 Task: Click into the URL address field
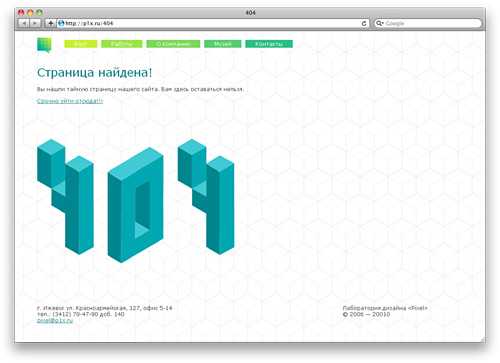point(213,23)
